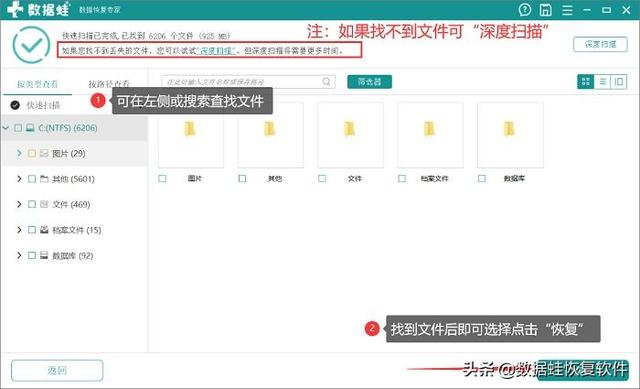This screenshot has width=640, height=389.
Task: Expand the 其他 (5601) tree node
Action: pyautogui.click(x=19, y=179)
